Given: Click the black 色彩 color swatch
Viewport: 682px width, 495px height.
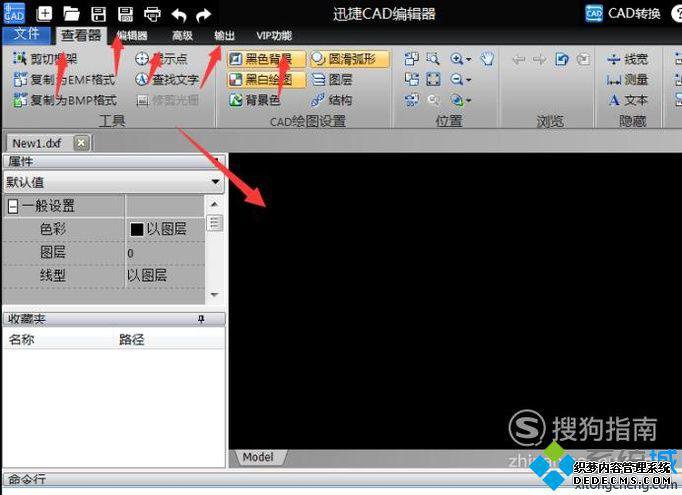Looking at the screenshot, I should 137,229.
